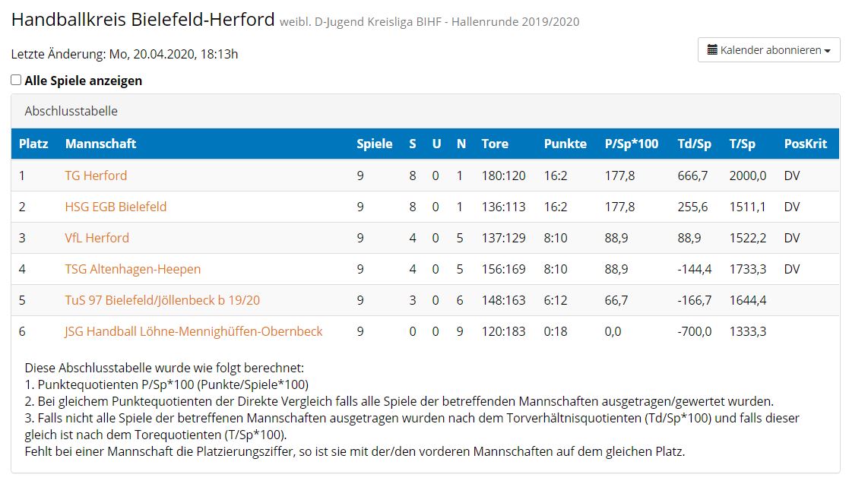
Task: Click the Td/Sp column header
Action: [694, 144]
